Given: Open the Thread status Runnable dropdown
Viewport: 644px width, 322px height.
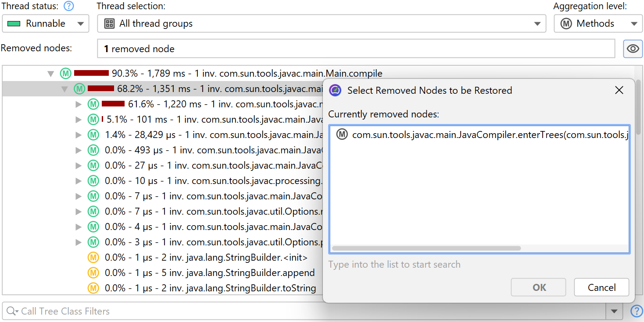Looking at the screenshot, I should tap(46, 24).
